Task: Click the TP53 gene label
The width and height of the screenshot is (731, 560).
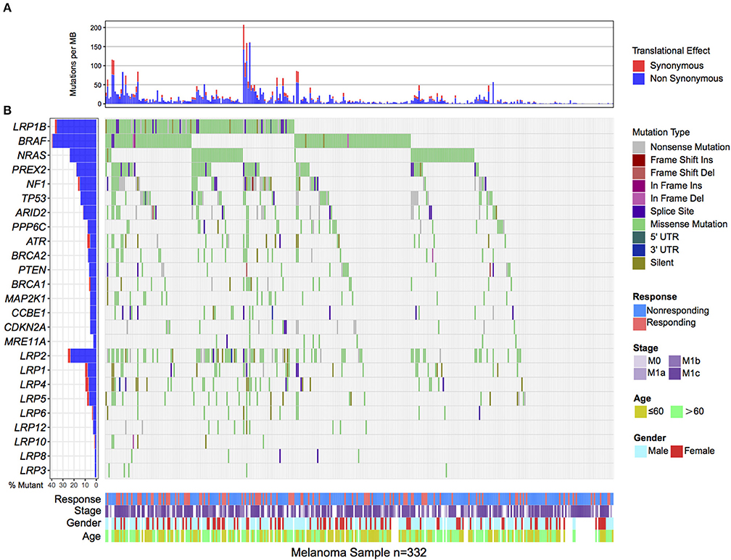Action: point(34,199)
